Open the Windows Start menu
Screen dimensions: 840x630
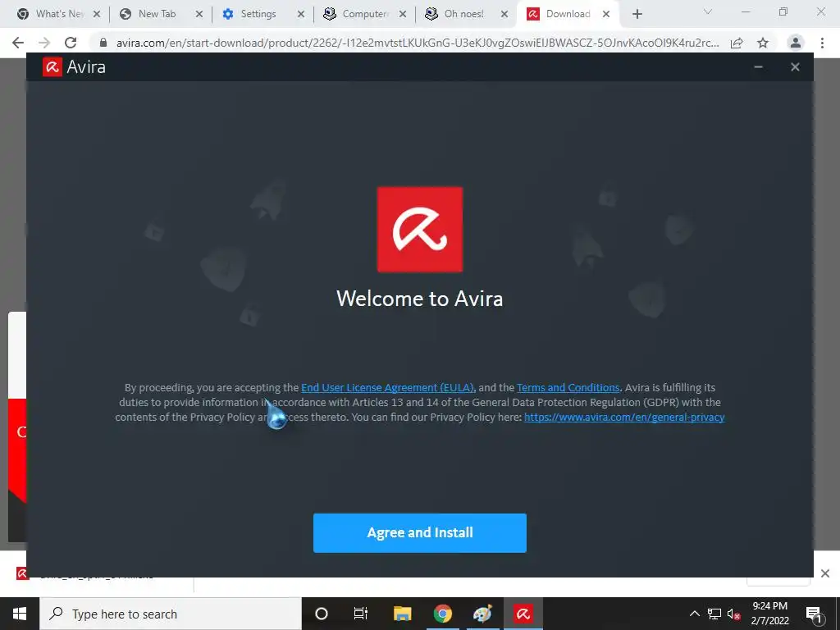pyautogui.click(x=20, y=614)
